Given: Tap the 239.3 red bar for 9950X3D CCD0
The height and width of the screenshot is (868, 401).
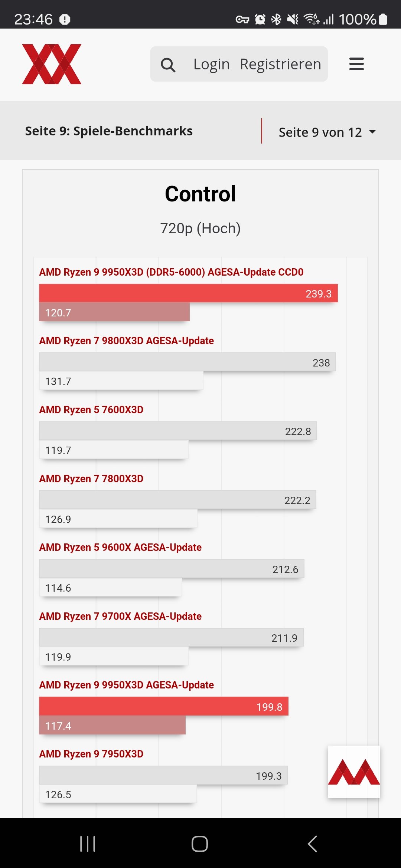Looking at the screenshot, I should coord(188,293).
